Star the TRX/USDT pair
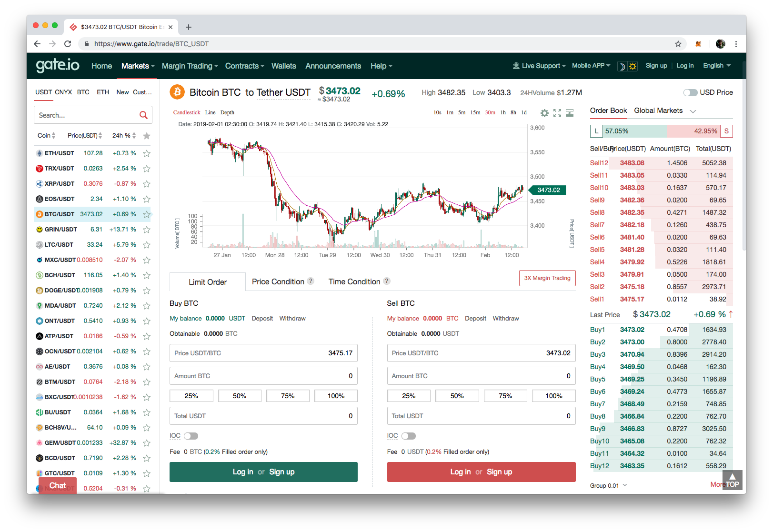The image size is (773, 532). coord(147,169)
